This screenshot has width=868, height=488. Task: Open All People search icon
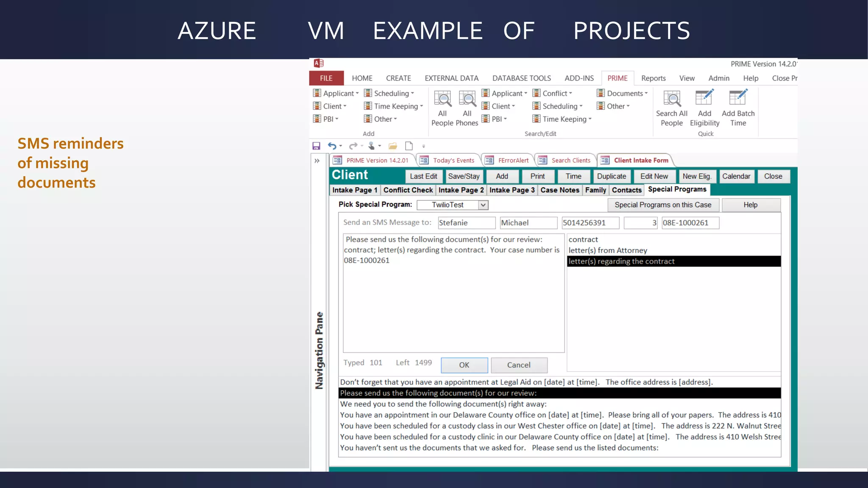(x=442, y=108)
